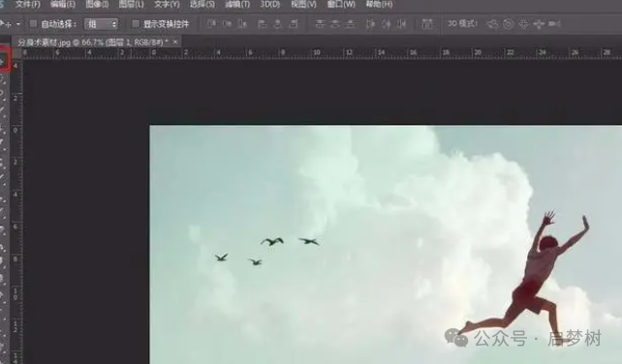Select the 3D pan mode icon

(523, 24)
